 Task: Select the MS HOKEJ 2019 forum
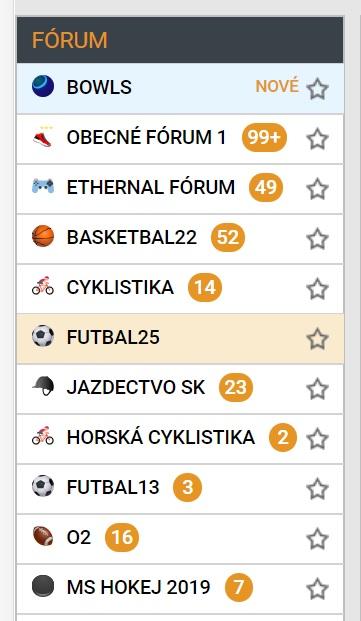click(180, 589)
